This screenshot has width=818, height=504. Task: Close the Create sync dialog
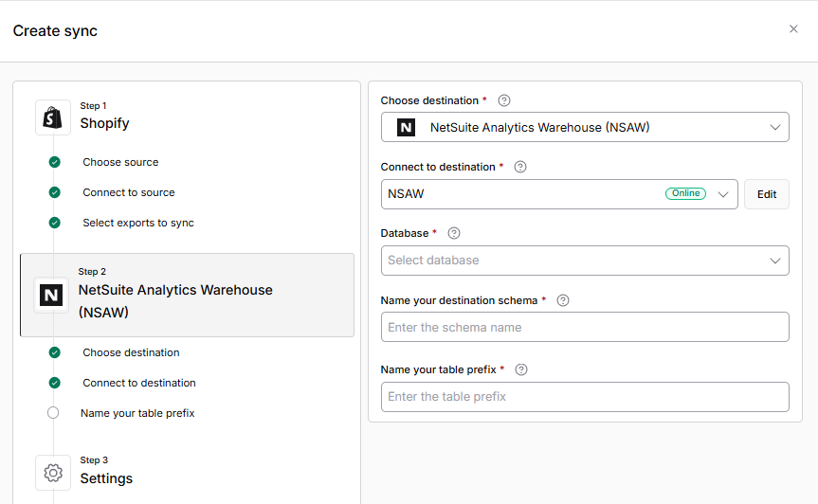coord(793,29)
